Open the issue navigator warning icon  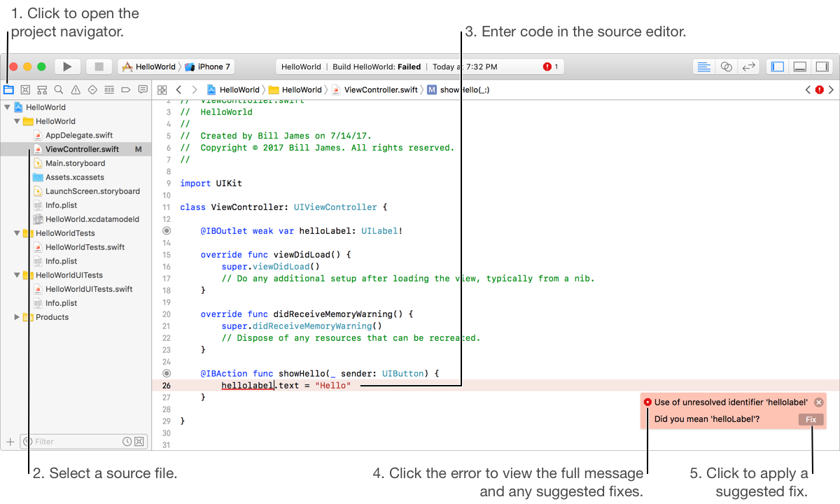pyautogui.click(x=76, y=90)
